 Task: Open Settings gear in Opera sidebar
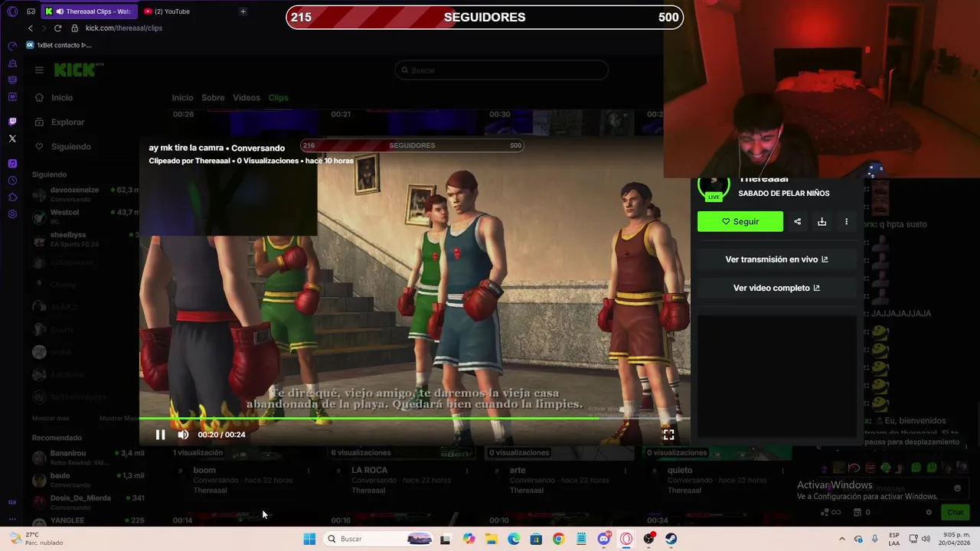coord(12,214)
